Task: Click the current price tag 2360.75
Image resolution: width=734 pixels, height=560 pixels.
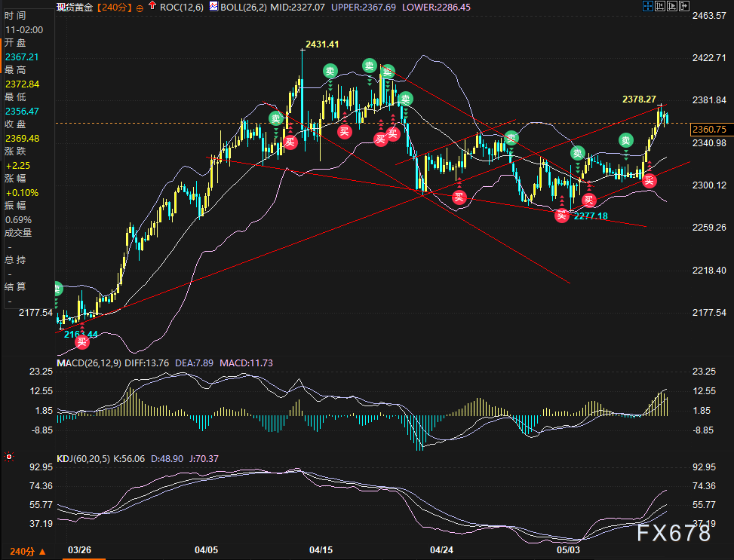Action: 709,129
